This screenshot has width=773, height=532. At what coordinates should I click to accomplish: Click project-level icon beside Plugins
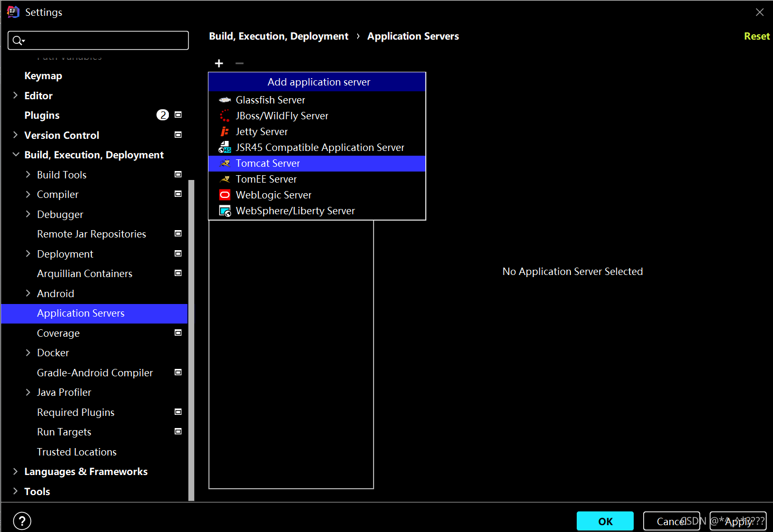tap(178, 115)
